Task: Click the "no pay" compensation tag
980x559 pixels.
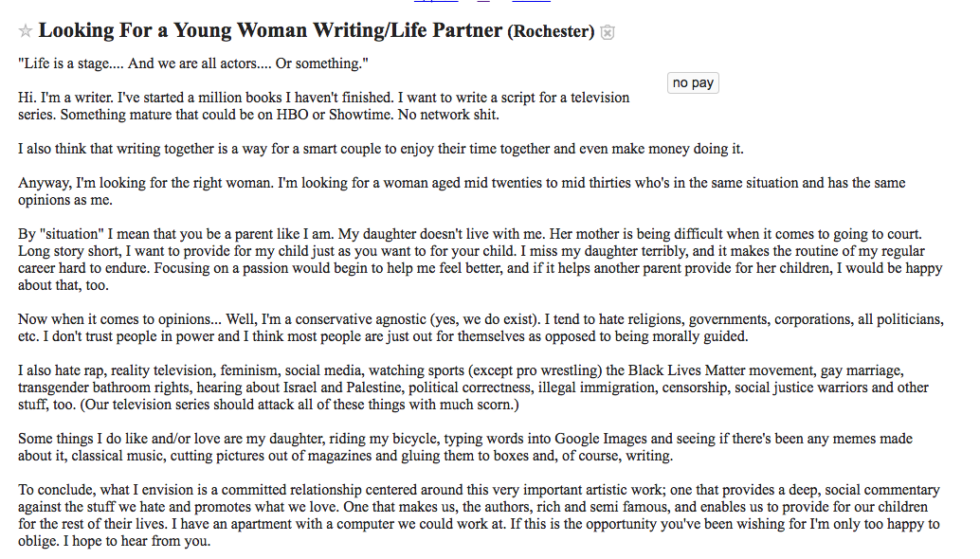Action: coord(693,83)
